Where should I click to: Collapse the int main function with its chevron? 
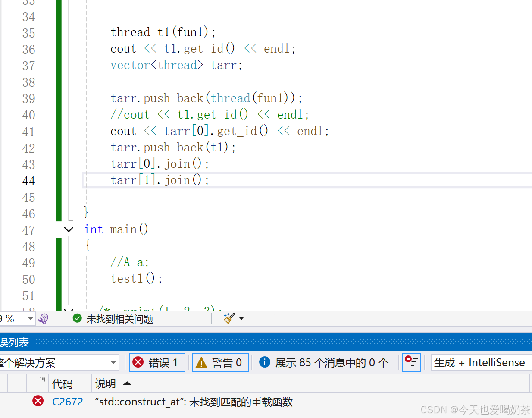coord(68,229)
